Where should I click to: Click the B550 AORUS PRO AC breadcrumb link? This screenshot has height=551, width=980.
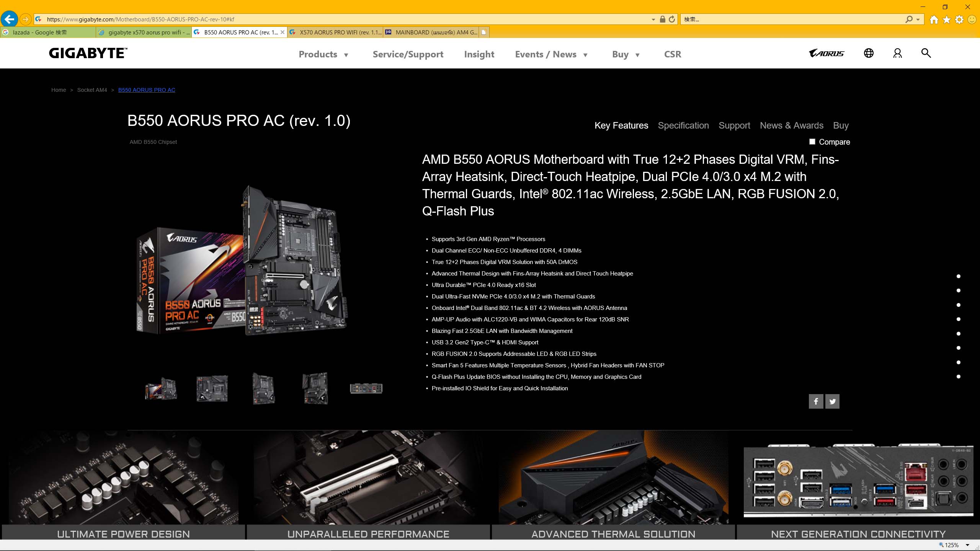tap(147, 90)
